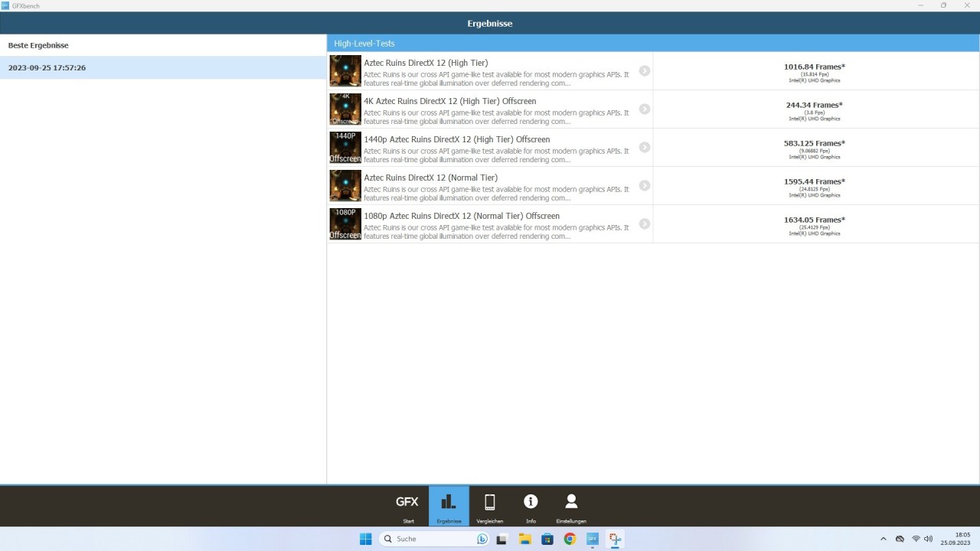Click GFXBench icon on the taskbar

[592, 539]
